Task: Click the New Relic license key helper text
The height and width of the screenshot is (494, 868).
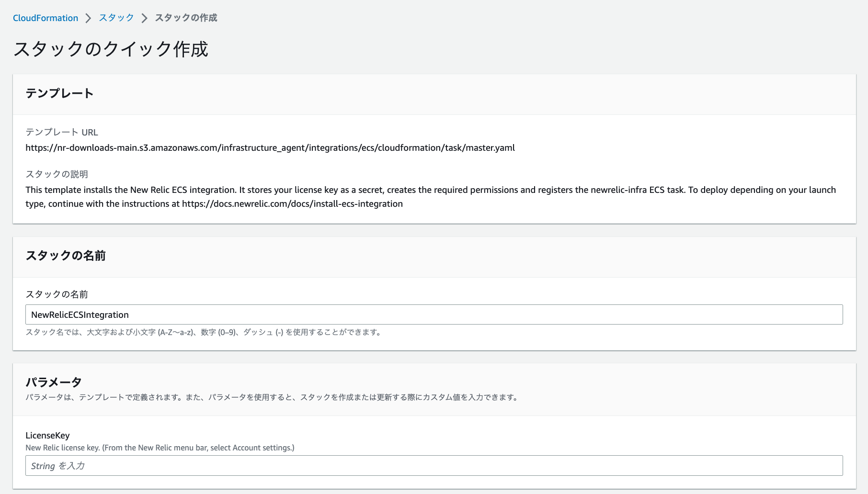Action: point(160,449)
